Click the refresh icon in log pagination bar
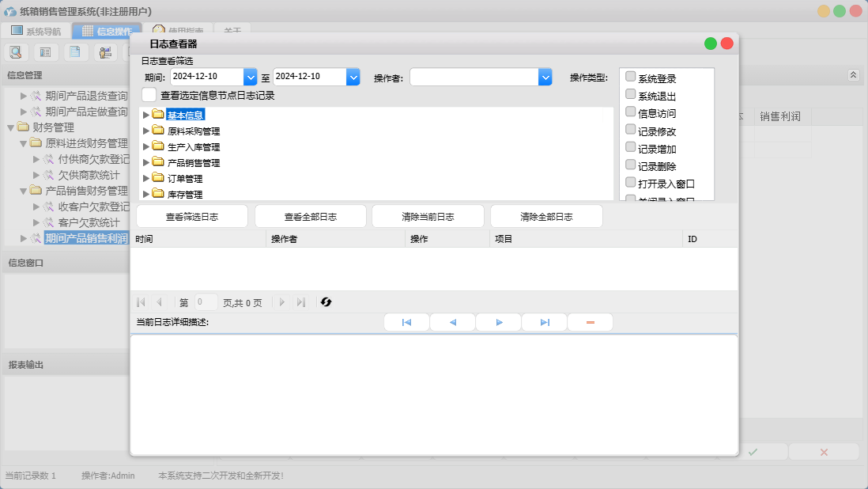The height and width of the screenshot is (489, 868). (x=326, y=302)
